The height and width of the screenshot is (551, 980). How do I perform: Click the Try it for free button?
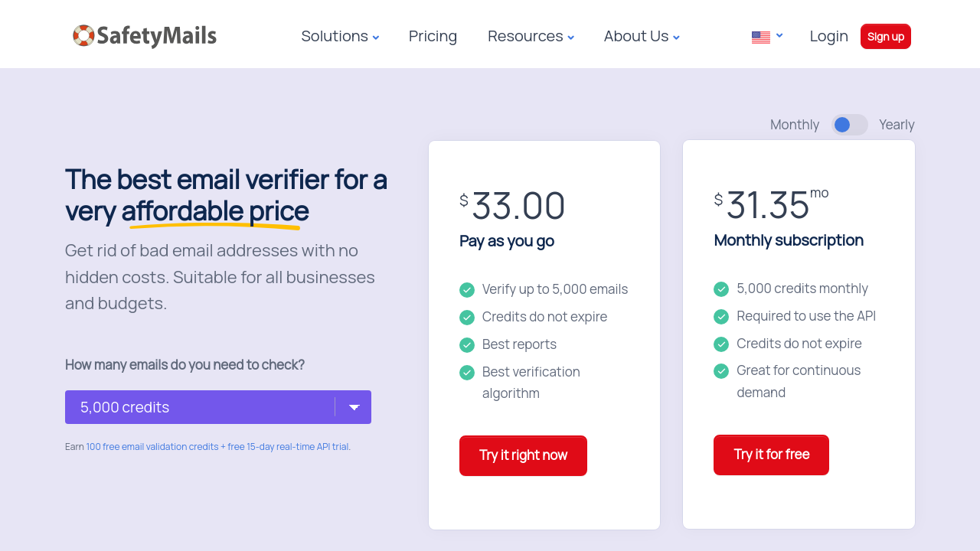771,455
